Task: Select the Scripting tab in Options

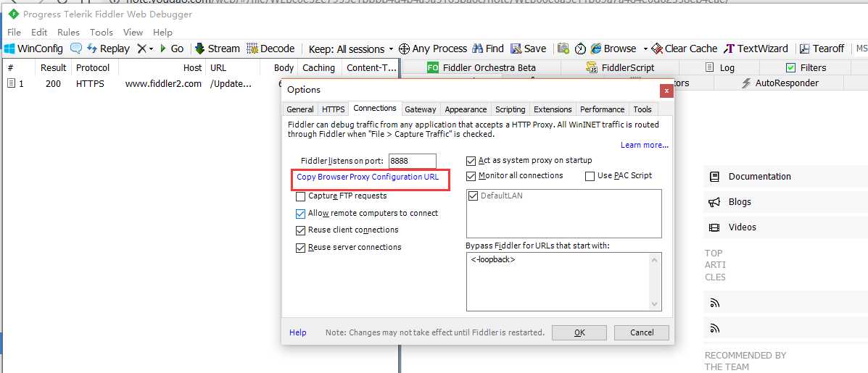Action: 510,109
